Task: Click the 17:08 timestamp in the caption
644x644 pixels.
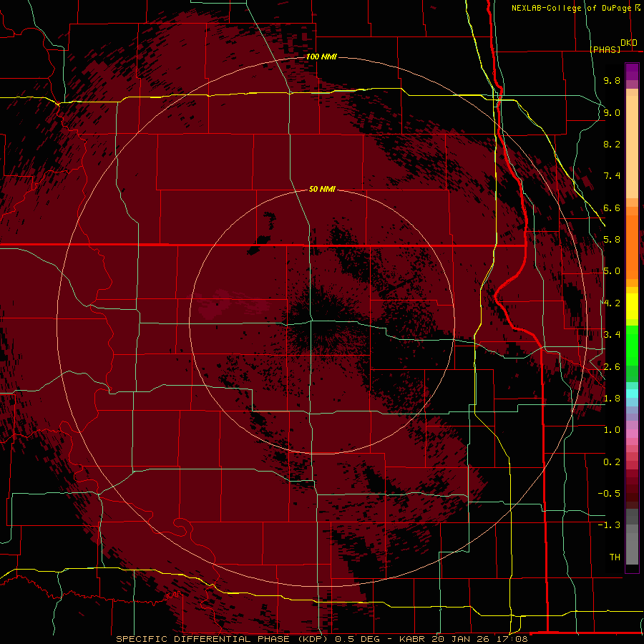Action: tap(512, 639)
